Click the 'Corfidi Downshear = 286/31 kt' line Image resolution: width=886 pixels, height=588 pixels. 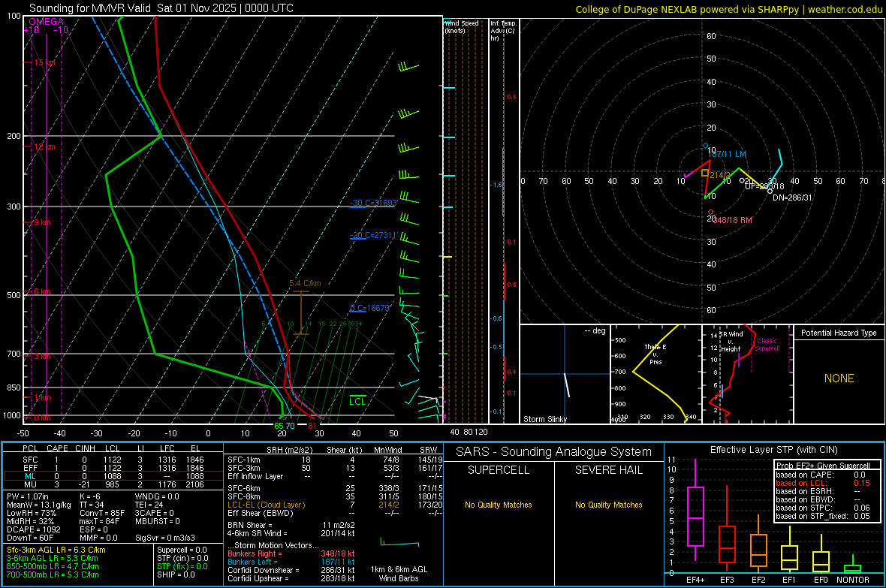click(x=291, y=570)
